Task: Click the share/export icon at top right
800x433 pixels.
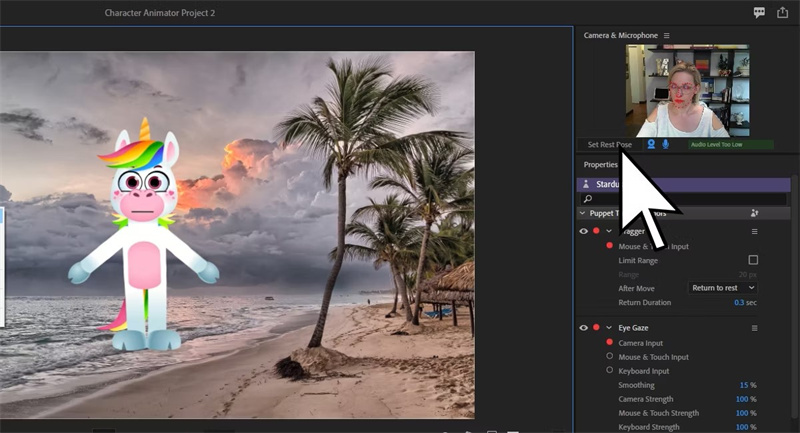Action: [783, 12]
